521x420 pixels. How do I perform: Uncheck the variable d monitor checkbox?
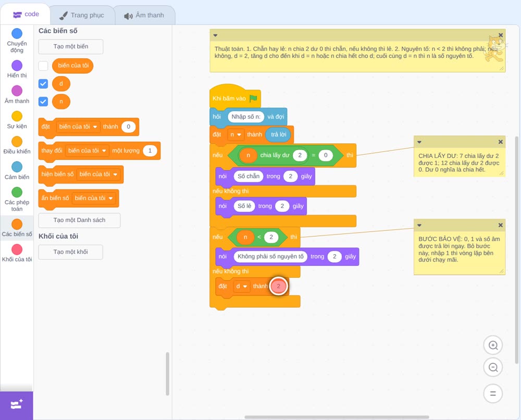coord(43,84)
